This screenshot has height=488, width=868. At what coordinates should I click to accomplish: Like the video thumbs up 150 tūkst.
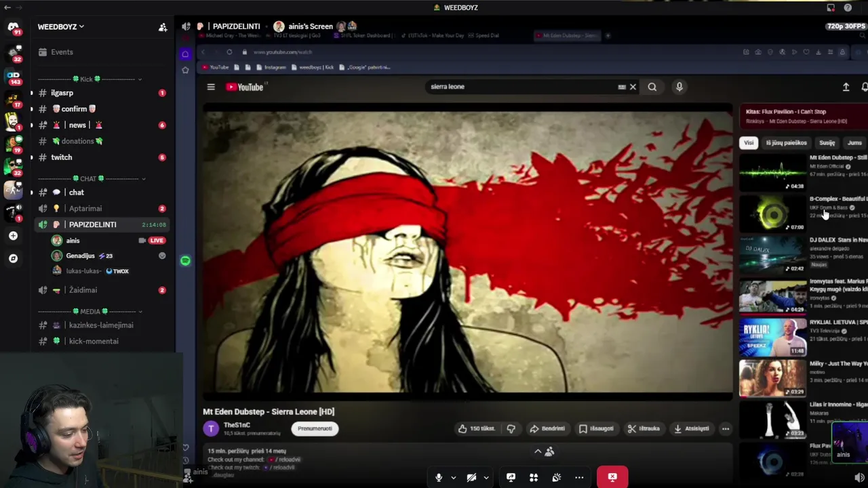(476, 428)
